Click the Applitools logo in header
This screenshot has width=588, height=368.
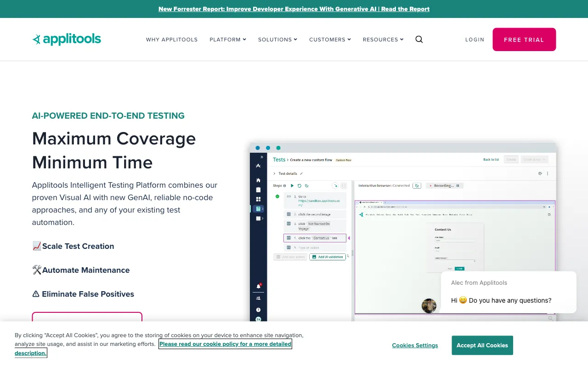(x=67, y=39)
